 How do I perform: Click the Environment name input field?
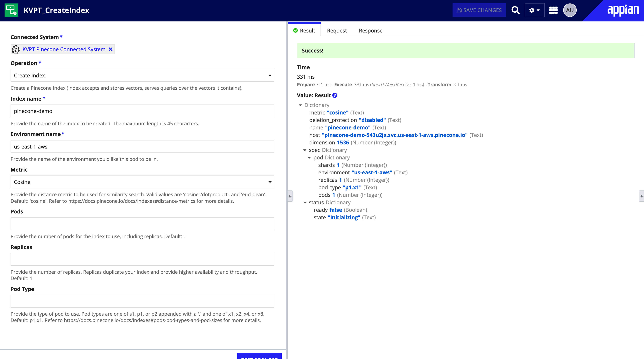(x=142, y=147)
